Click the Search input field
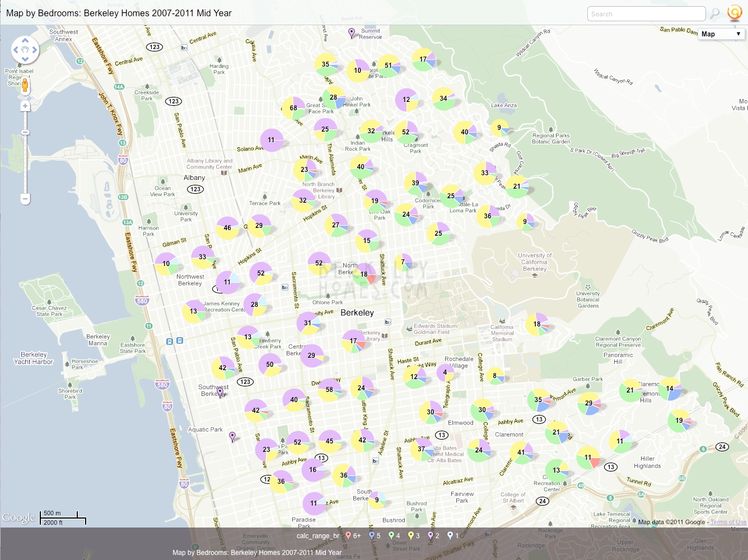 (646, 14)
